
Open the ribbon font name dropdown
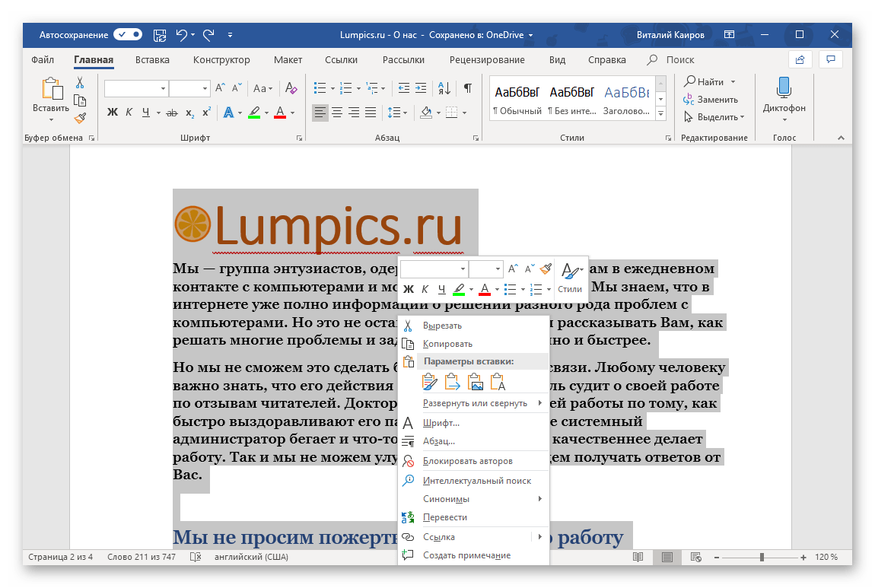[x=163, y=89]
